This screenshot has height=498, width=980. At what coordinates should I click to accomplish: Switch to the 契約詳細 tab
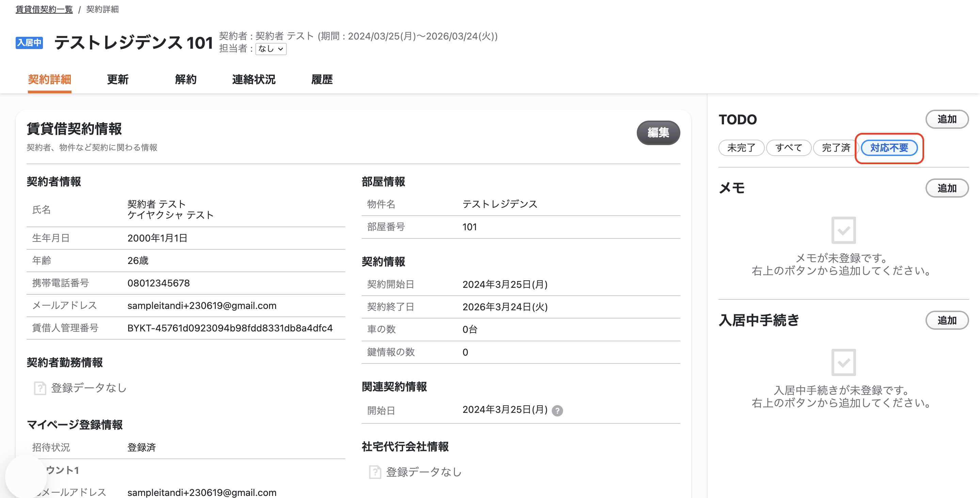coord(49,79)
